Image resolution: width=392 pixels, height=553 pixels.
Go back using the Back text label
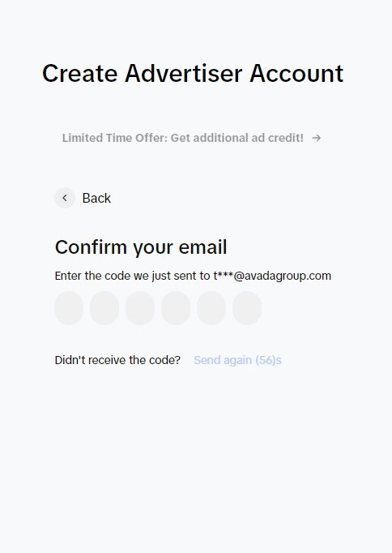96,198
